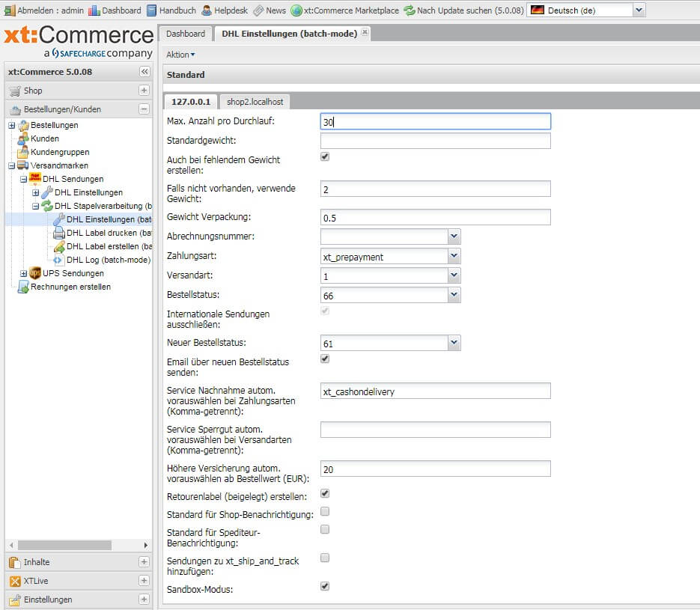Expand the Inhalte panel plus button
The image size is (700, 610).
coord(144,562)
